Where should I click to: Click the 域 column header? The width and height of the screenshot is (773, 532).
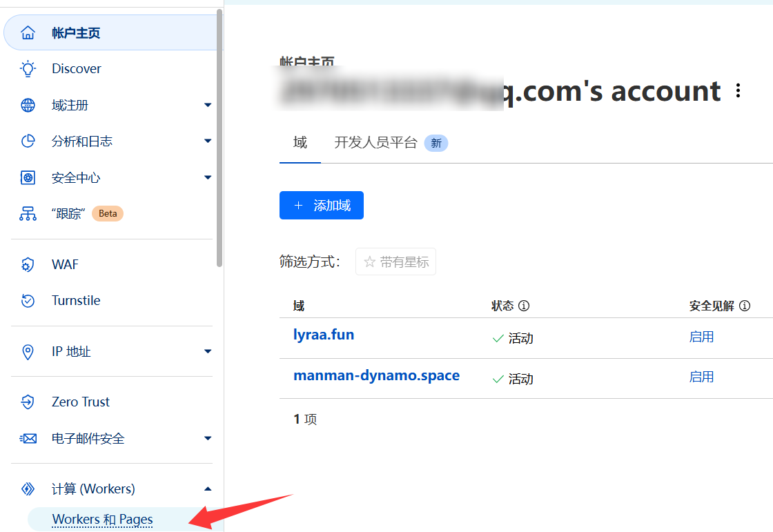tap(299, 306)
